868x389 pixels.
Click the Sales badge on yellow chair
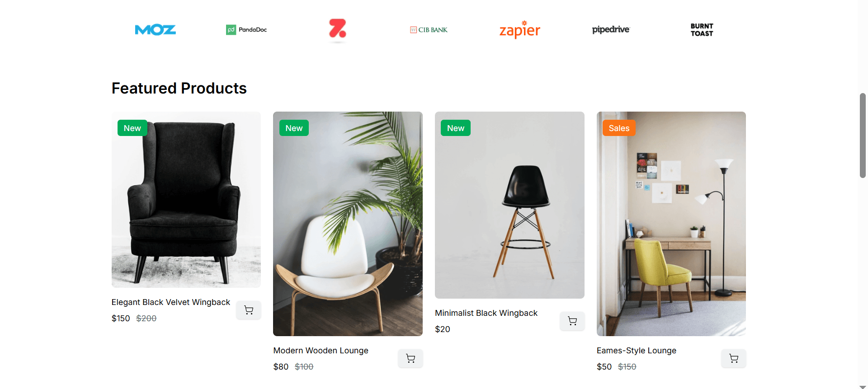click(x=619, y=128)
